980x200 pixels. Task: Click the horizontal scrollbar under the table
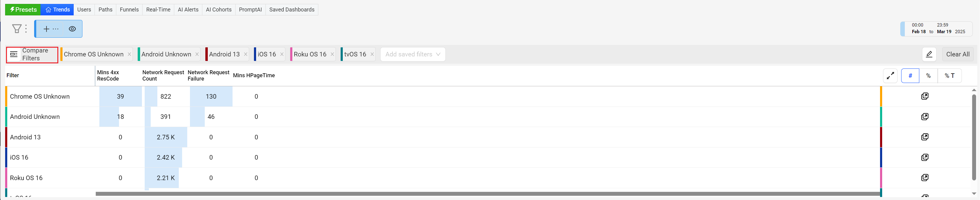(x=487, y=194)
